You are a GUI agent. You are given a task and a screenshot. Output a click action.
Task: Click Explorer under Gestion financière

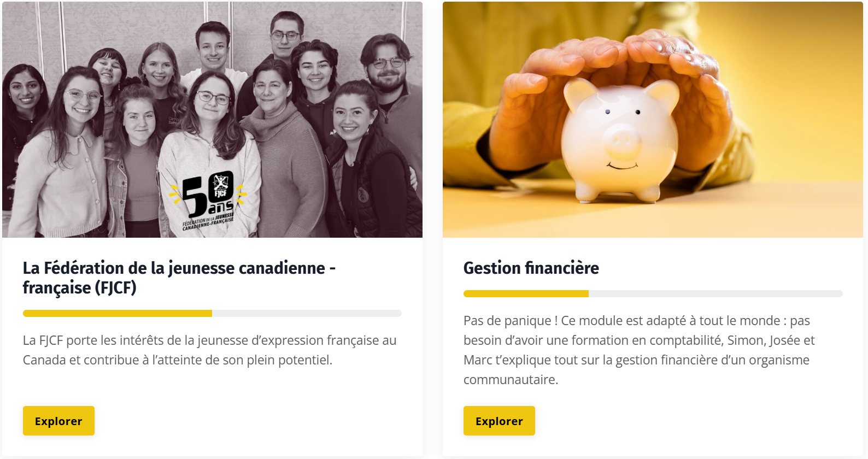coord(499,421)
